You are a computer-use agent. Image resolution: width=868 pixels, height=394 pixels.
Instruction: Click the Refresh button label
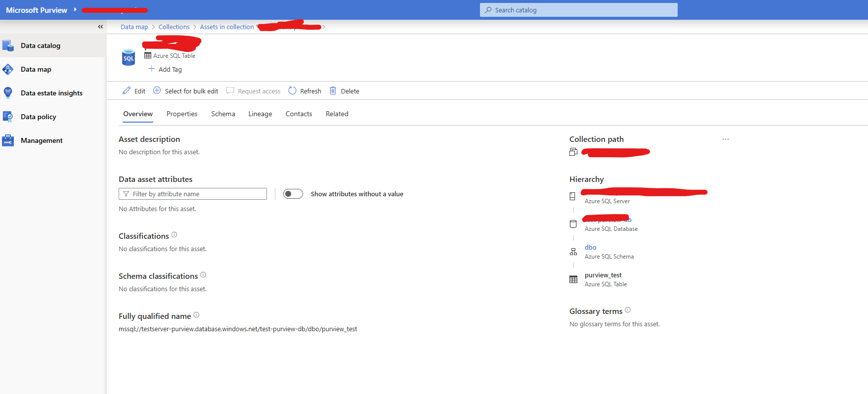[310, 91]
